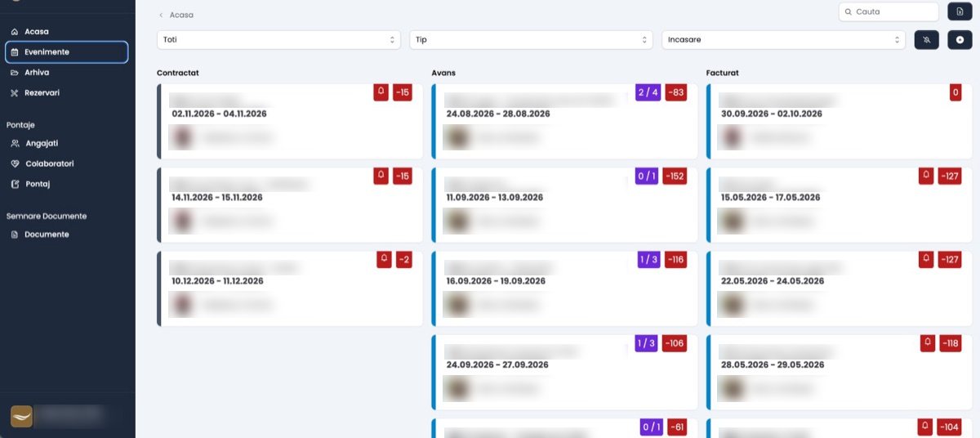Open the event dated 24.08.2026 - 28.08.2026

click(x=564, y=121)
